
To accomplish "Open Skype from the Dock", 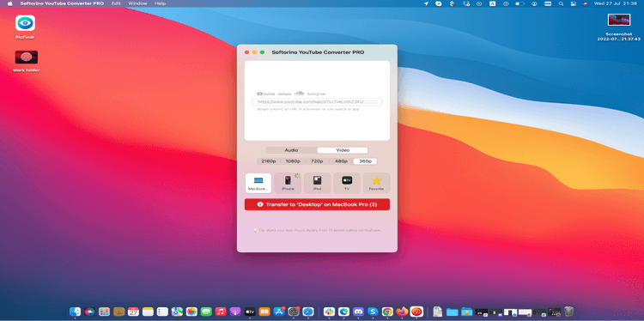I will [x=373, y=312].
